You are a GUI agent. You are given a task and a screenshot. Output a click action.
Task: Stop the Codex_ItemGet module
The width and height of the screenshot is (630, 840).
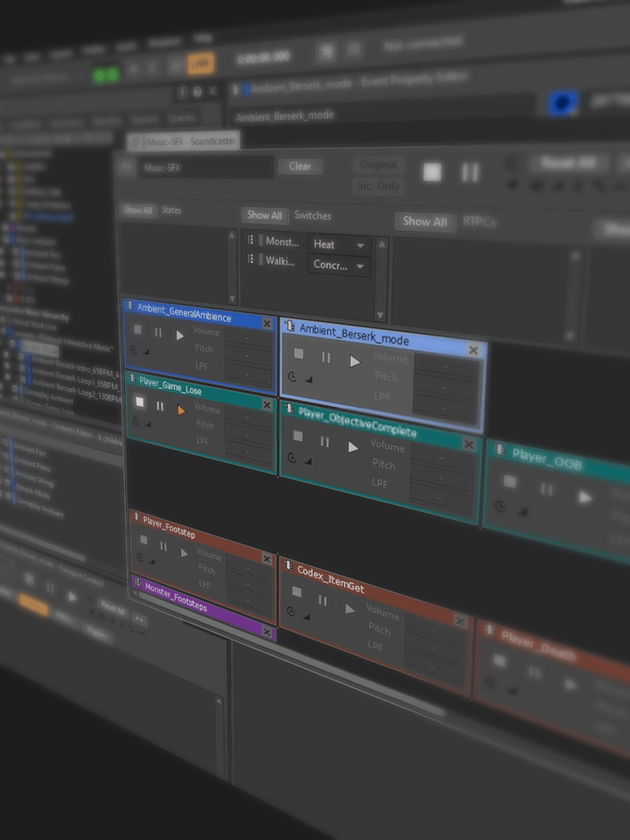295,592
